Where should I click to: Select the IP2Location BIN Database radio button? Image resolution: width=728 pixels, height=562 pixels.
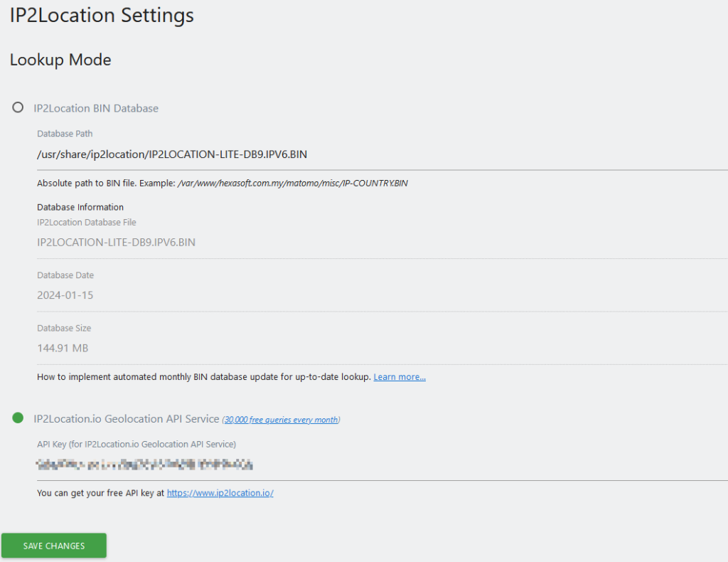pos(18,107)
